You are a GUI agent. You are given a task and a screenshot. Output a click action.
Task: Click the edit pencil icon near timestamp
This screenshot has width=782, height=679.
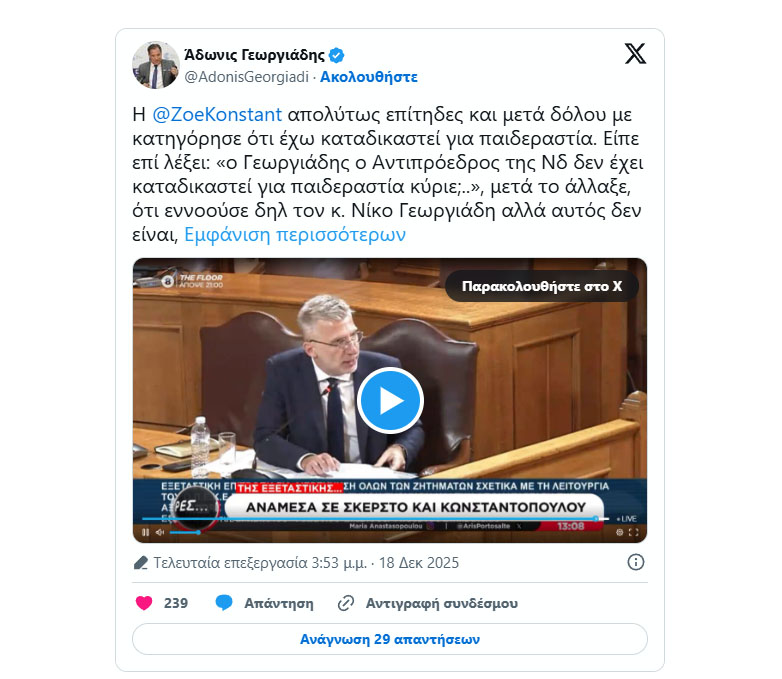pyautogui.click(x=141, y=563)
